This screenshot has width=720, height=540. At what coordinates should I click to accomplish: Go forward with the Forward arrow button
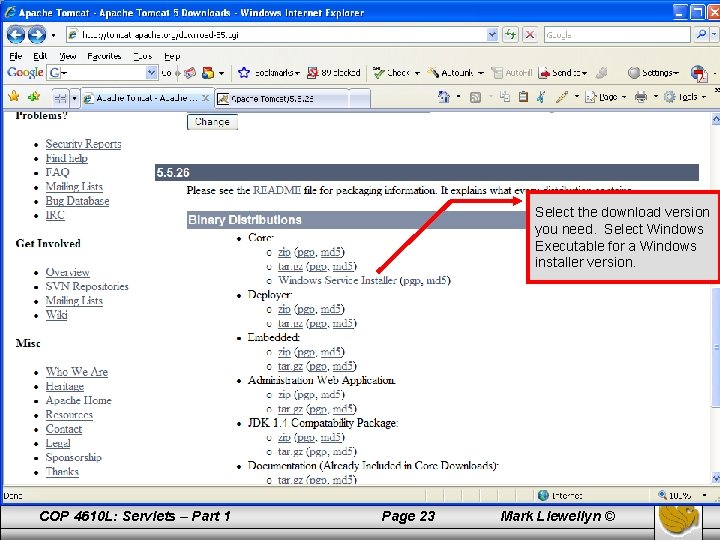[37, 34]
